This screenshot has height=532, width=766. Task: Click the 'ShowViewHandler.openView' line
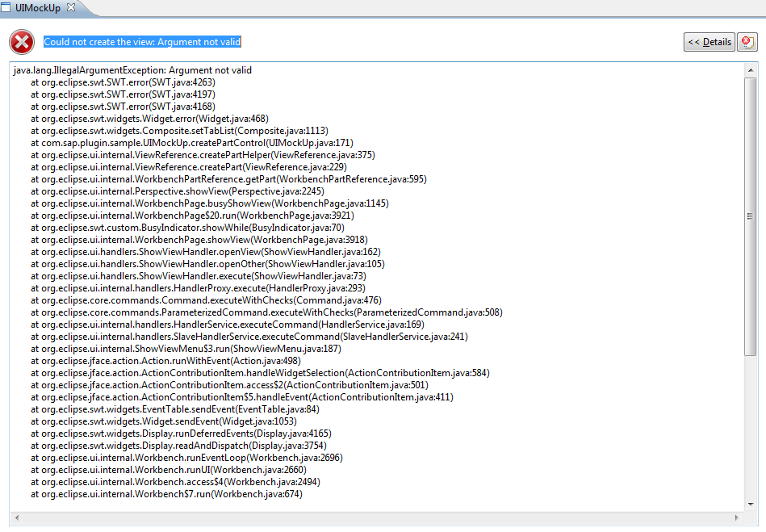click(x=206, y=252)
